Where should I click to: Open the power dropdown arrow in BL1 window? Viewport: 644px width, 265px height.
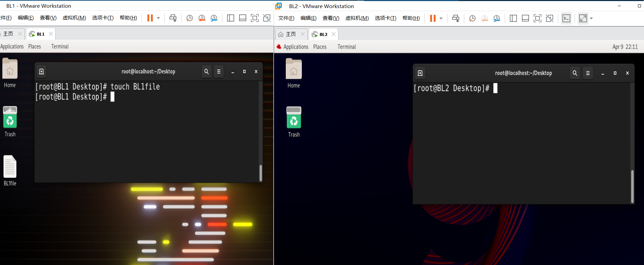pos(158,18)
